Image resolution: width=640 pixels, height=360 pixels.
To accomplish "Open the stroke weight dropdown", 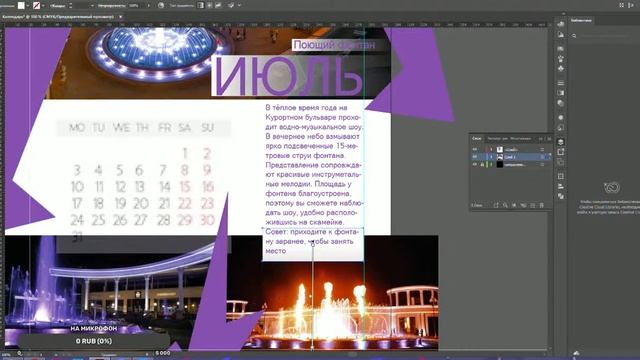I will tap(92, 6).
